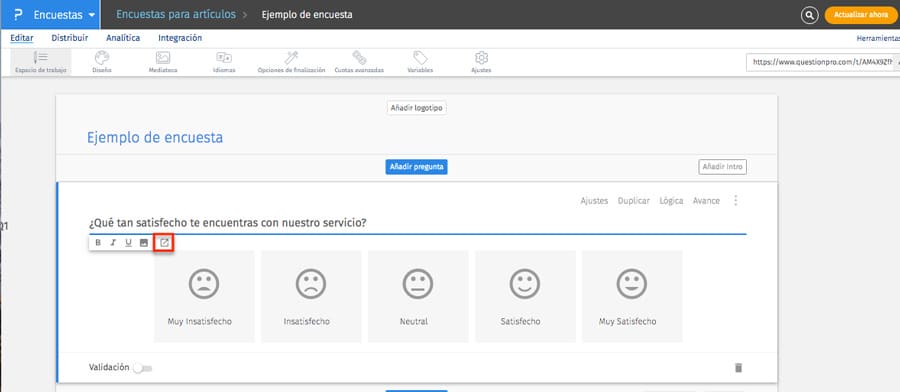The width and height of the screenshot is (900, 392).
Task: Open the Lógica link
Action: pos(672,201)
